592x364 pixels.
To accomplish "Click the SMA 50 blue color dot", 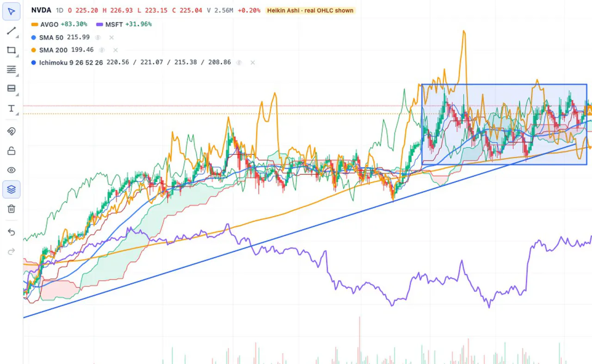I will 33,37.
